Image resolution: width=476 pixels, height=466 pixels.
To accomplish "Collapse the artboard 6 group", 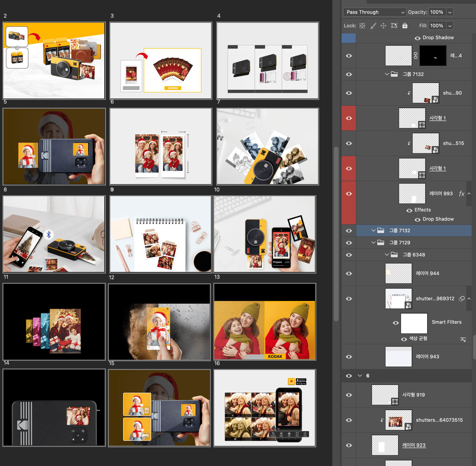I will (360, 376).
